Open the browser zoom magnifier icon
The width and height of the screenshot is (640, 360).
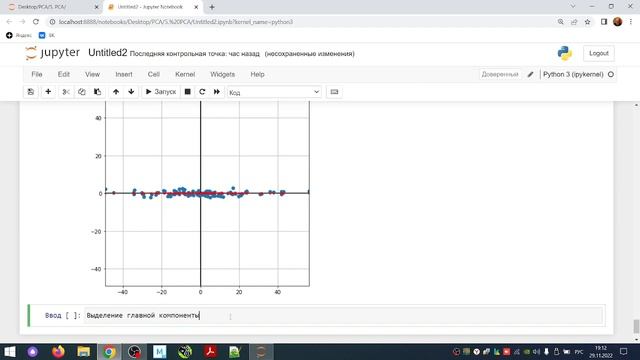[561, 22]
